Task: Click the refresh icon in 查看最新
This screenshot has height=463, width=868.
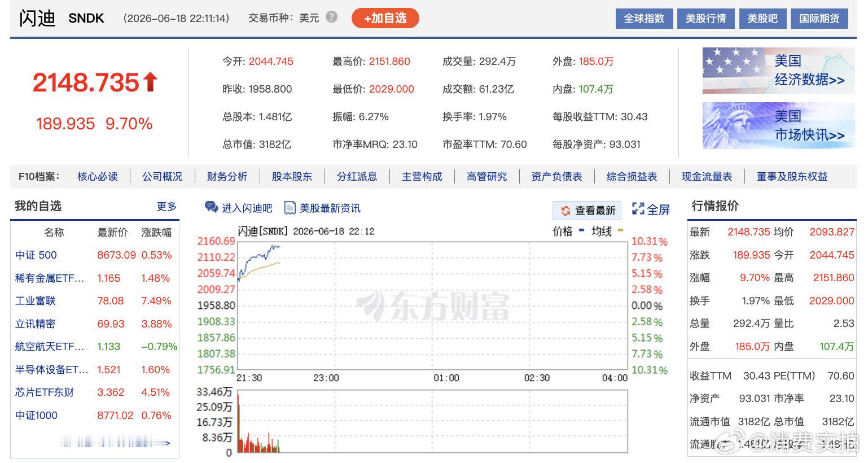Action: (x=565, y=211)
